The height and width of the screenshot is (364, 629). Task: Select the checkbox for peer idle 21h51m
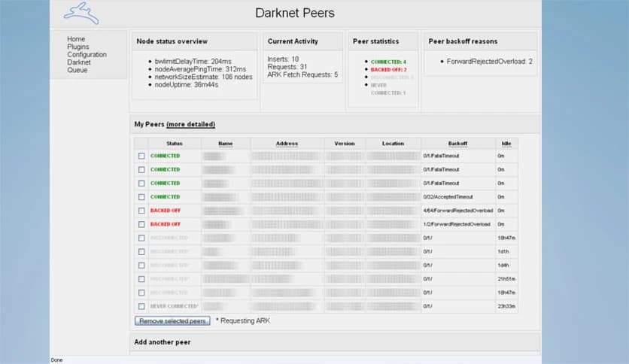point(141,278)
